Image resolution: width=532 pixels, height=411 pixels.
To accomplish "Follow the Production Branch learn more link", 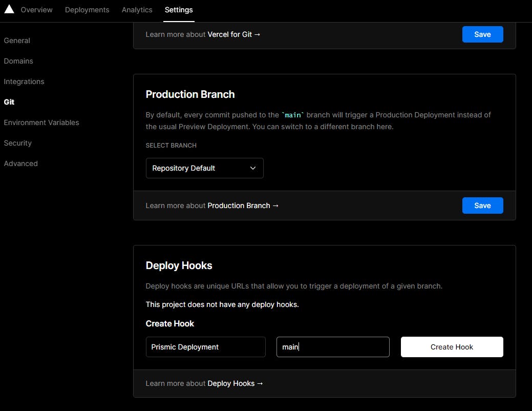I will (x=243, y=205).
